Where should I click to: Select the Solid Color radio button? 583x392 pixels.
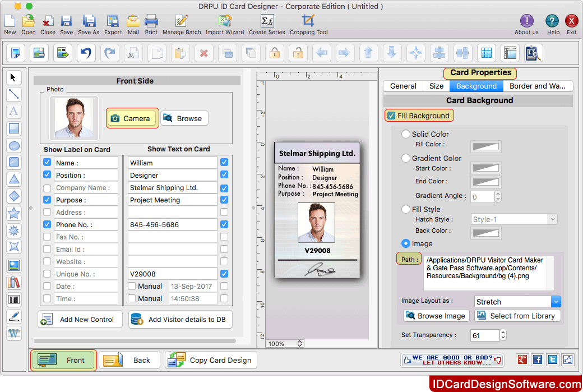(x=406, y=134)
